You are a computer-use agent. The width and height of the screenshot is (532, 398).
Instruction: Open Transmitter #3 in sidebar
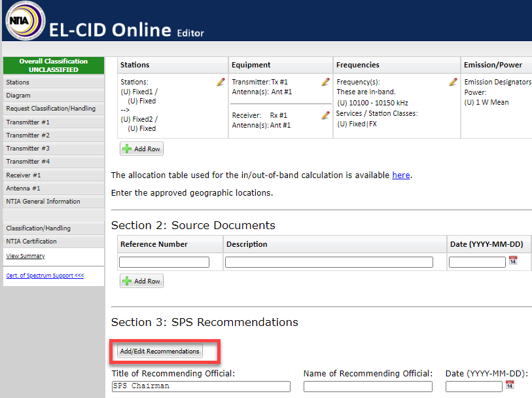[x=54, y=149]
